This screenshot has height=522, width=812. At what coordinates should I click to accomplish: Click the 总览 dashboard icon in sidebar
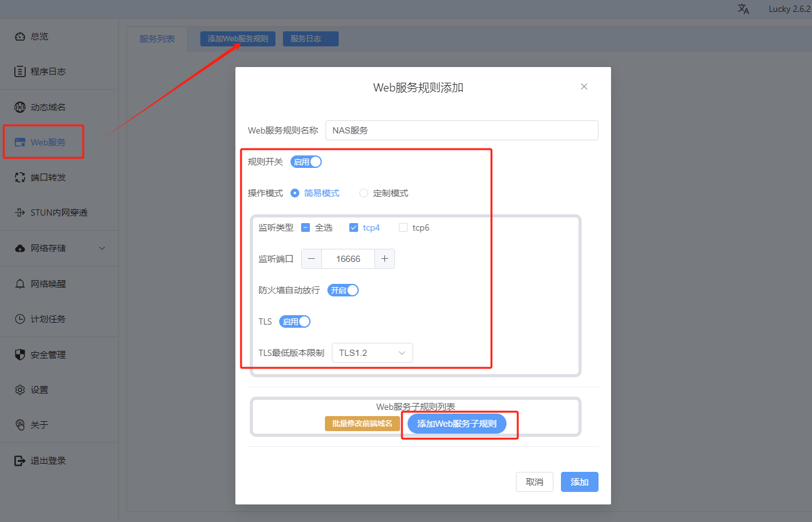pyautogui.click(x=20, y=36)
